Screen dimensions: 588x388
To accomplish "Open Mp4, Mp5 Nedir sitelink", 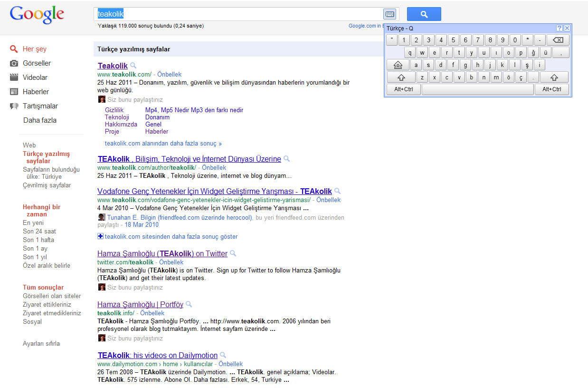I will pyautogui.click(x=194, y=110).
